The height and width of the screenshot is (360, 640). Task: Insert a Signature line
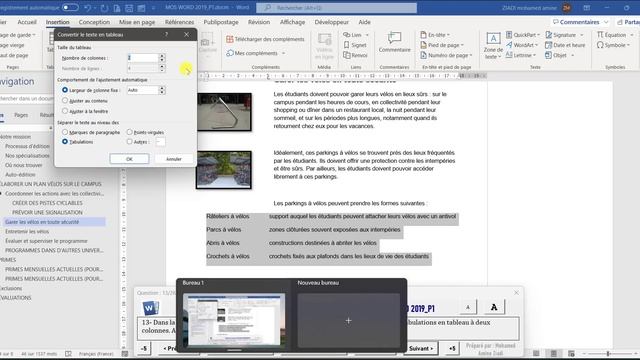[564, 35]
